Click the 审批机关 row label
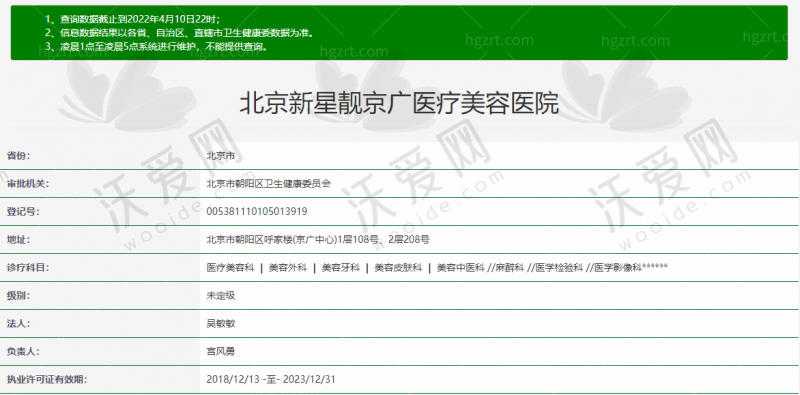 pos(28,184)
